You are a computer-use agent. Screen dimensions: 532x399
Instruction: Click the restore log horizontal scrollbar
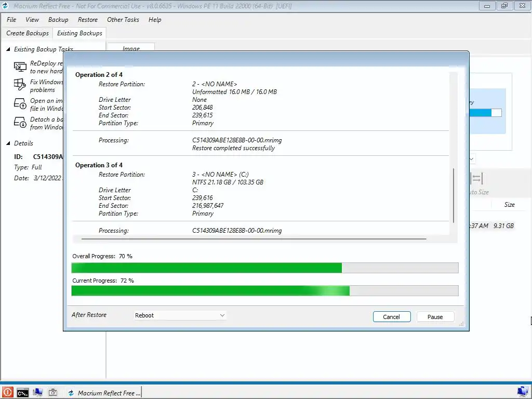[x=254, y=239]
